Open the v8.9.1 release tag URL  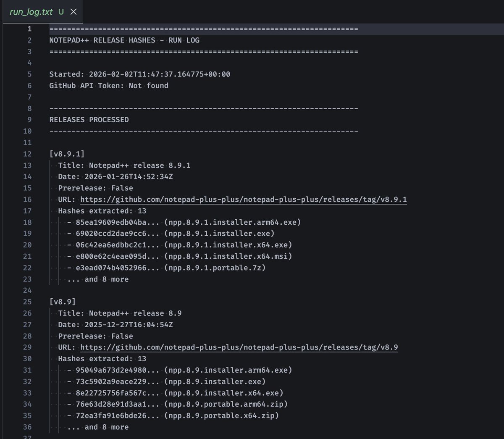244,200
